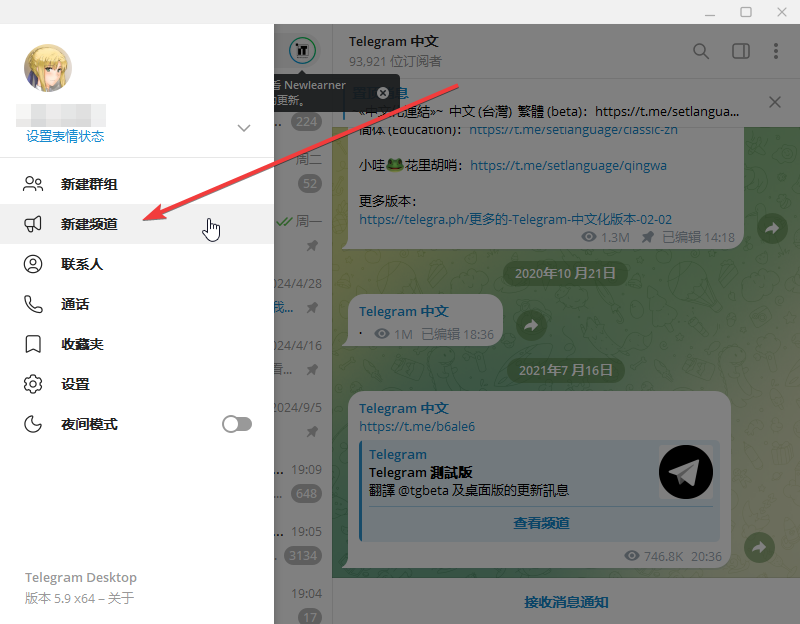This screenshot has width=800, height=624.
Task: Expand the account list chevron
Action: tap(244, 128)
